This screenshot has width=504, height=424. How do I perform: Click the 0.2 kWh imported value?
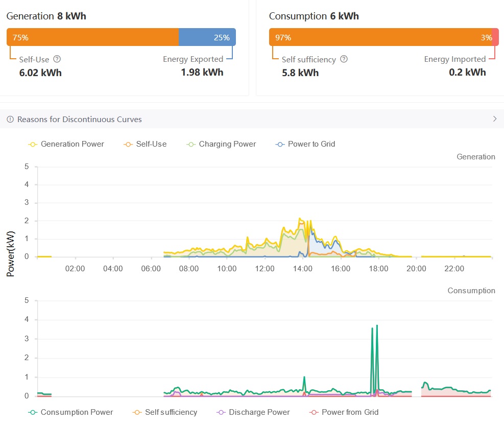467,73
